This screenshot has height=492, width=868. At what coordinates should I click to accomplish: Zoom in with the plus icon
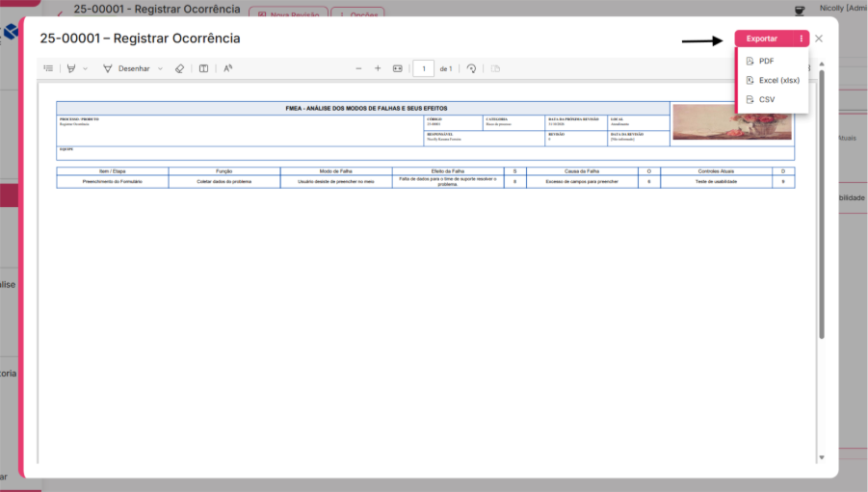pos(378,68)
